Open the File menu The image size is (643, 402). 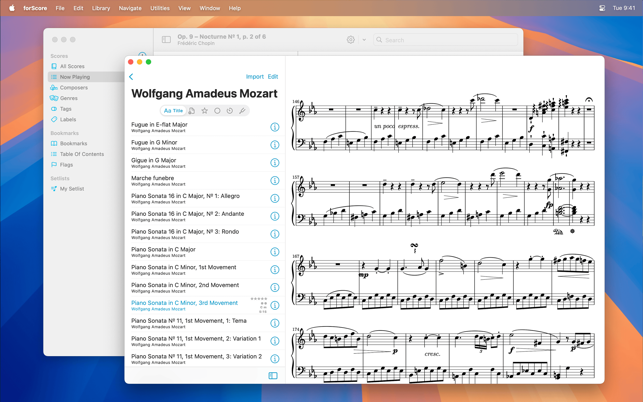pyautogui.click(x=60, y=8)
